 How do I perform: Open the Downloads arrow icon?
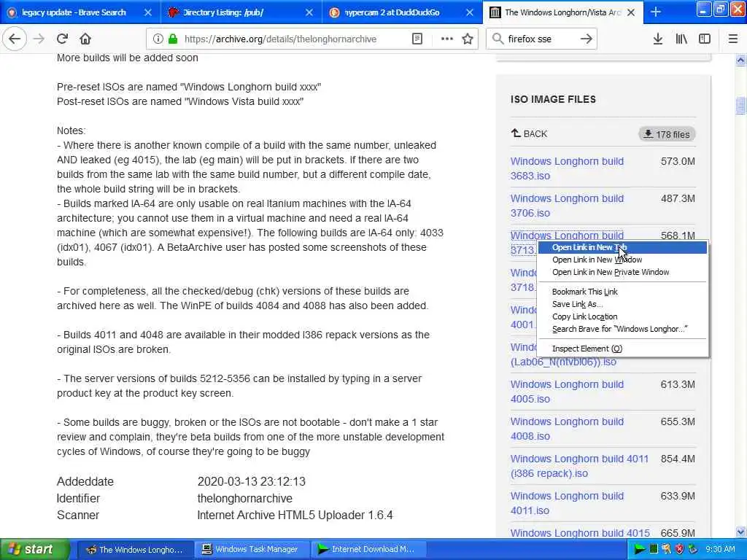658,39
